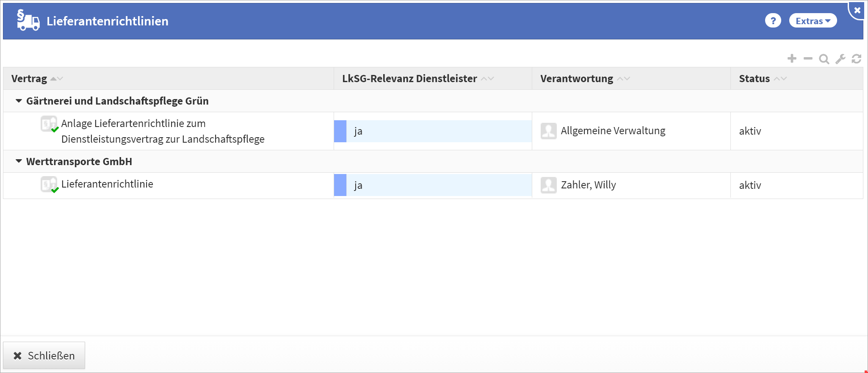
Task: Collapse the Gärtnerei und Landschaftspflege Grün group
Action: click(19, 101)
